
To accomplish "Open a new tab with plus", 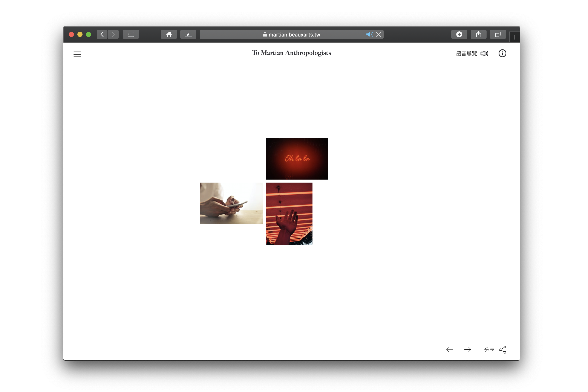I will tap(514, 37).
